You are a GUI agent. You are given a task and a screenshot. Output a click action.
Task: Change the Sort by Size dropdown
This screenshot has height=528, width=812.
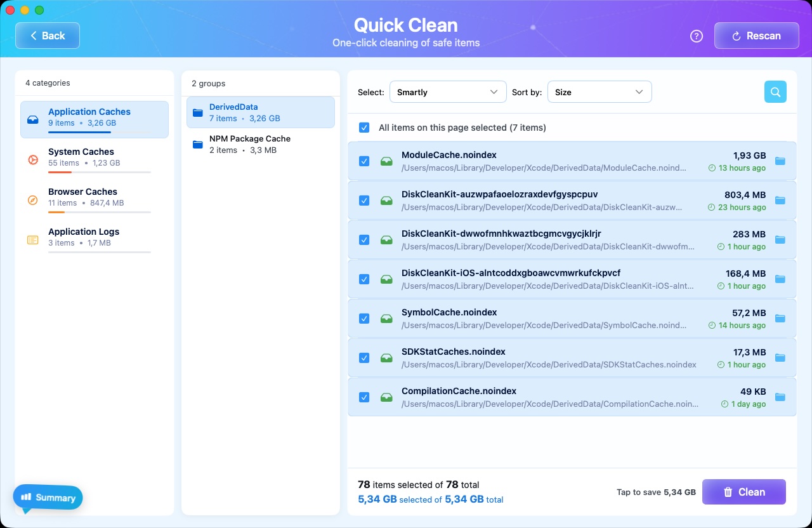point(599,91)
